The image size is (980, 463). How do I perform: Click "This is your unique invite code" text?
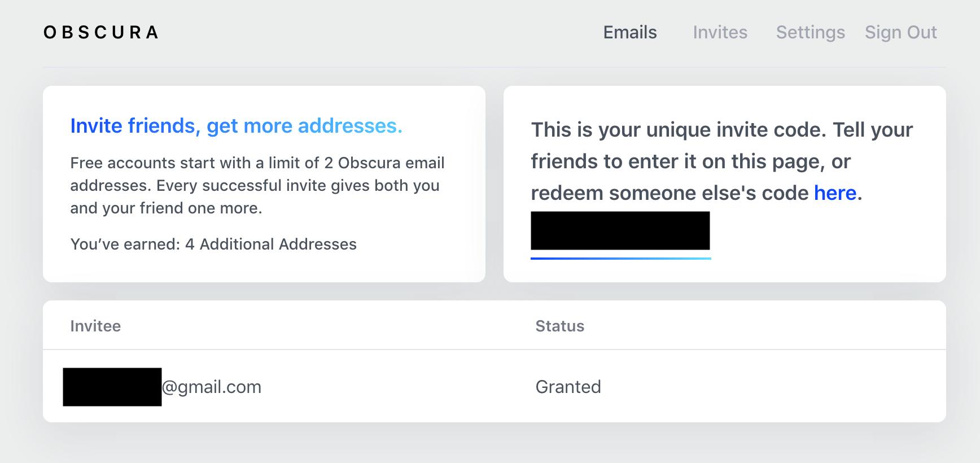click(677, 130)
